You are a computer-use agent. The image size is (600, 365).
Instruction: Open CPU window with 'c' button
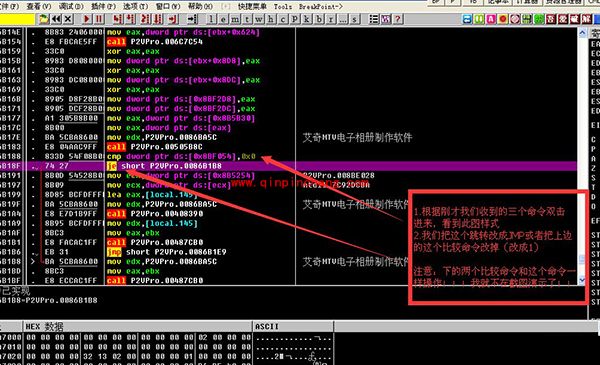point(283,19)
